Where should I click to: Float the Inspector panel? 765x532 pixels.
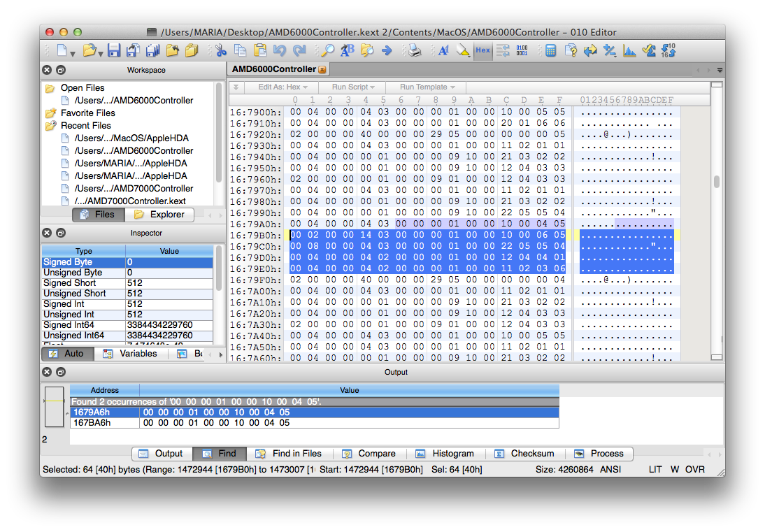[61, 233]
